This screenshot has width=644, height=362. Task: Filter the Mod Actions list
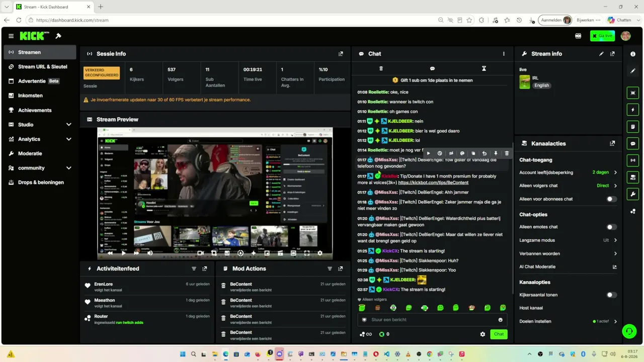330,268
